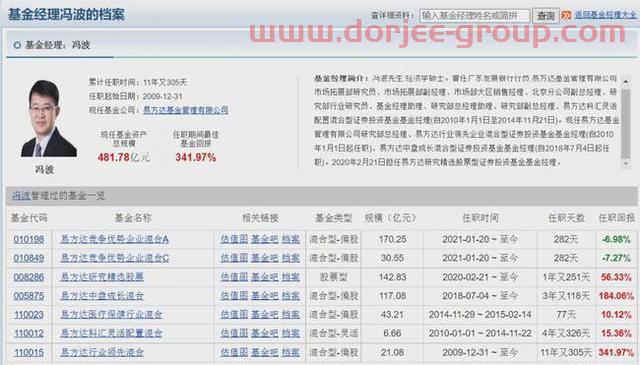640x365 pixels.
Task: Open 估值图 for fund 010198
Action: point(234,239)
